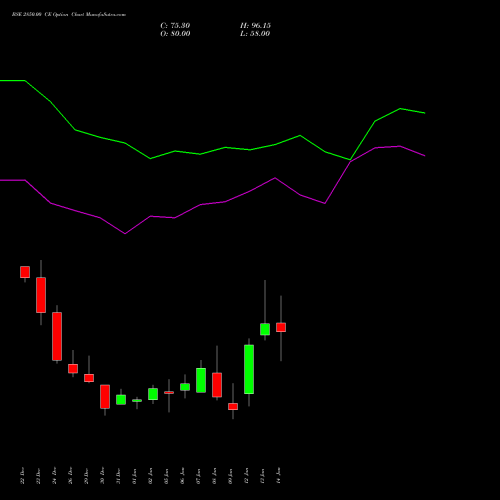Click the high value H: 96.15
500x500 pixels.
coord(255,26)
